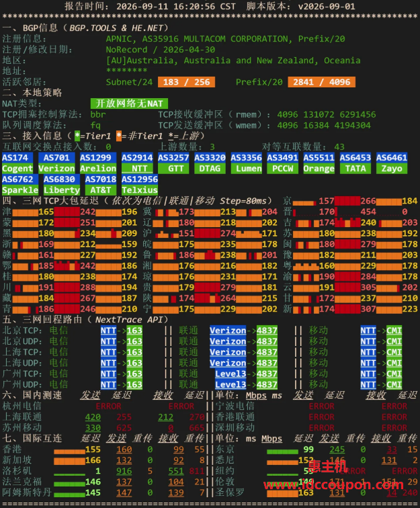Click the AS6762 badge
Viewport: 420px width, 508px height.
click(x=20, y=179)
